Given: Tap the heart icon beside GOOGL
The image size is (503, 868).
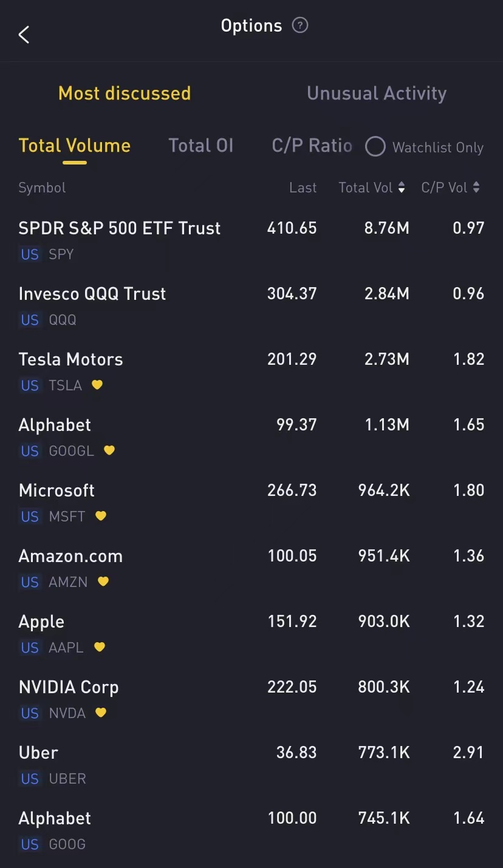Looking at the screenshot, I should (x=109, y=450).
